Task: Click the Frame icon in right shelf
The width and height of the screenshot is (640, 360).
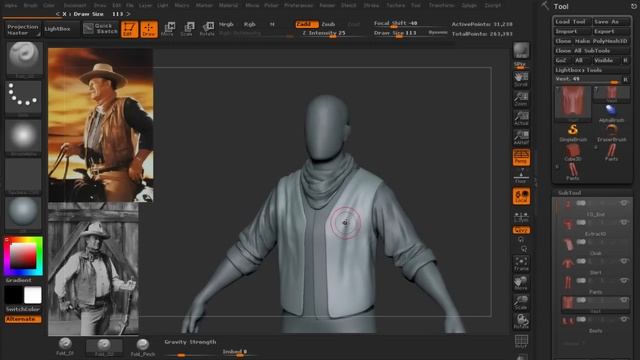Action: coord(521,264)
